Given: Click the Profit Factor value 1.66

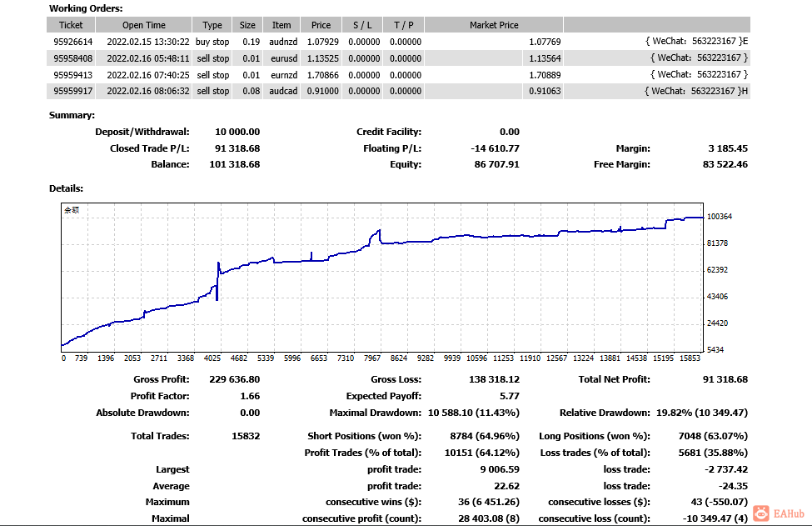Looking at the screenshot, I should coord(250,396).
